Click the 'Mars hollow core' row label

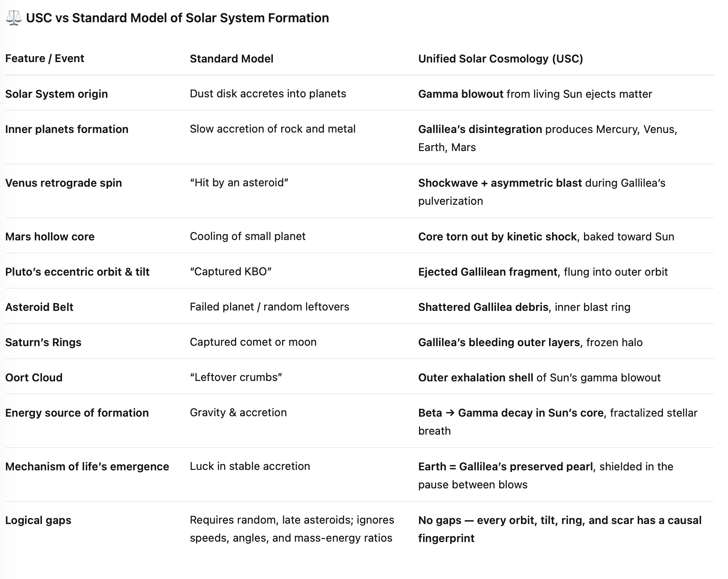click(50, 237)
